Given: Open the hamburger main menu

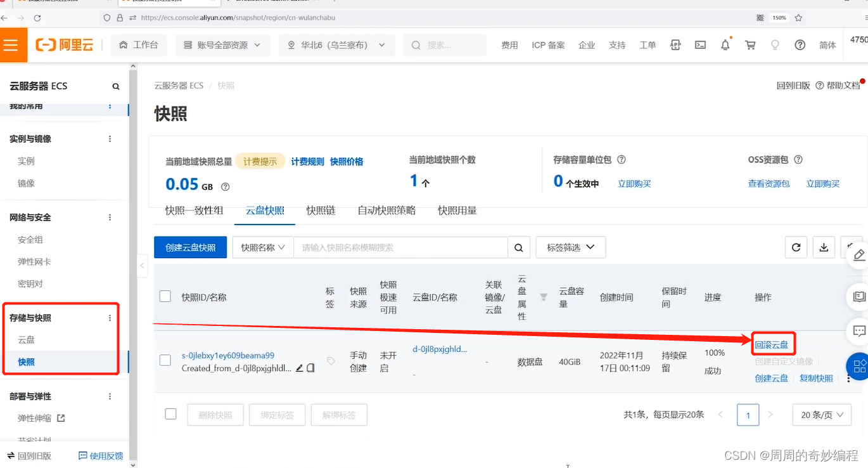Looking at the screenshot, I should tap(11, 45).
